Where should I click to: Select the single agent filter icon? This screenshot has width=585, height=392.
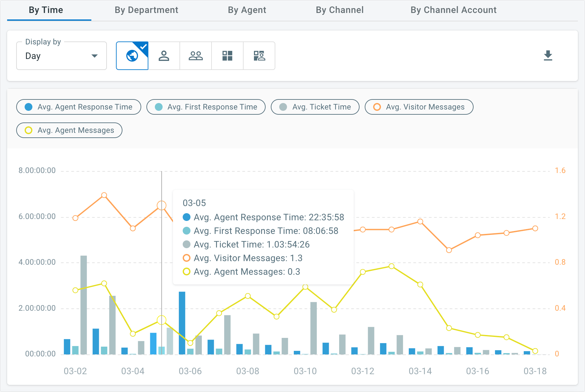pos(164,56)
